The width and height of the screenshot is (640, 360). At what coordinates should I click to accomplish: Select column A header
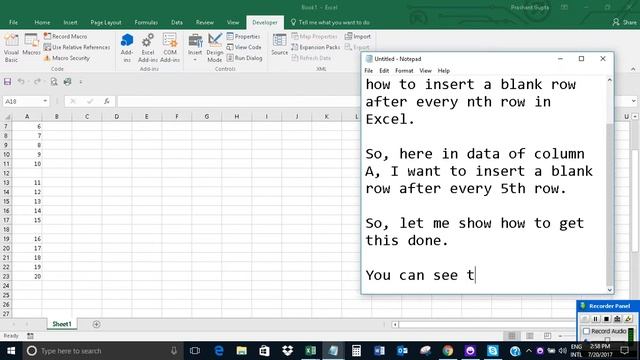coord(27,117)
